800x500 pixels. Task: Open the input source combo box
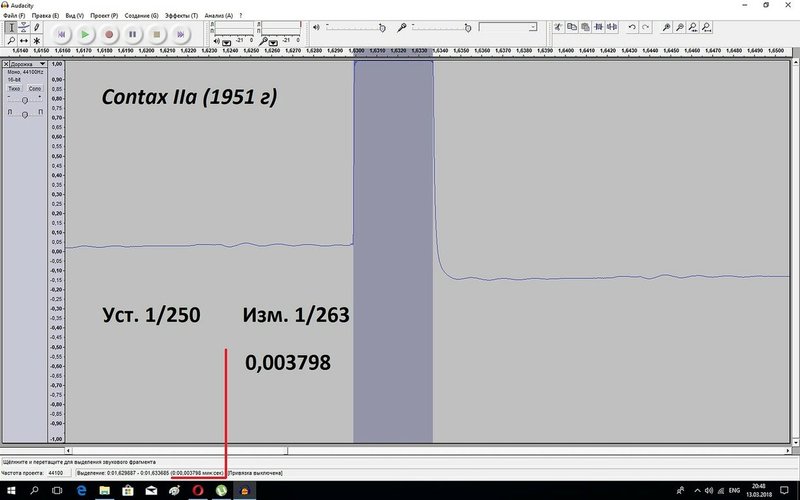pos(506,27)
